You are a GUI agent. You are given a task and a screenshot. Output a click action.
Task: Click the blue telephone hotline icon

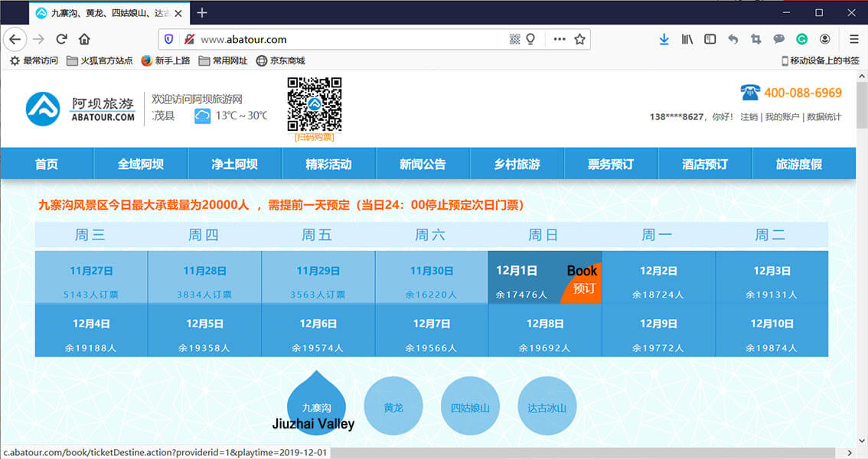pyautogui.click(x=750, y=92)
